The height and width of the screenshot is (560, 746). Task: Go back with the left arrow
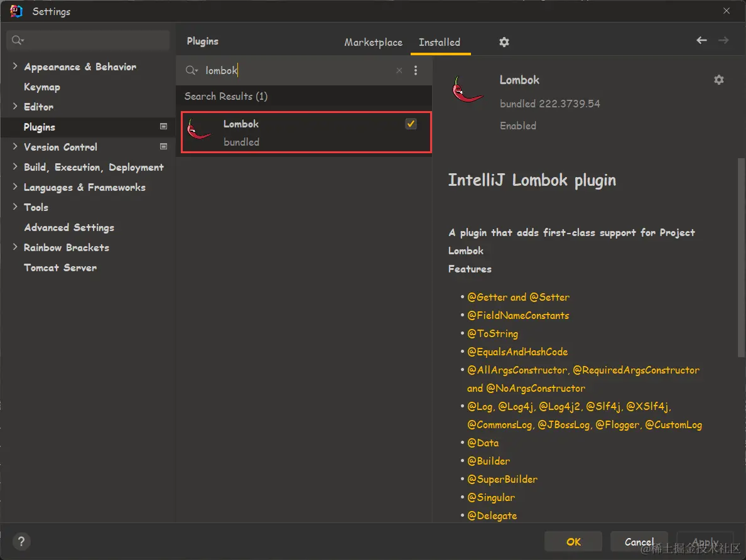(701, 40)
